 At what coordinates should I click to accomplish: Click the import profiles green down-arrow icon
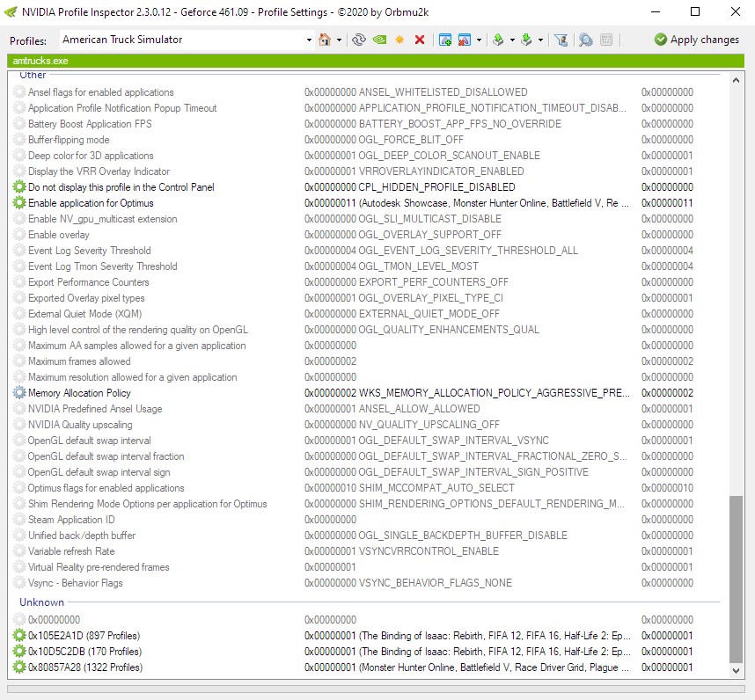pyautogui.click(x=527, y=40)
